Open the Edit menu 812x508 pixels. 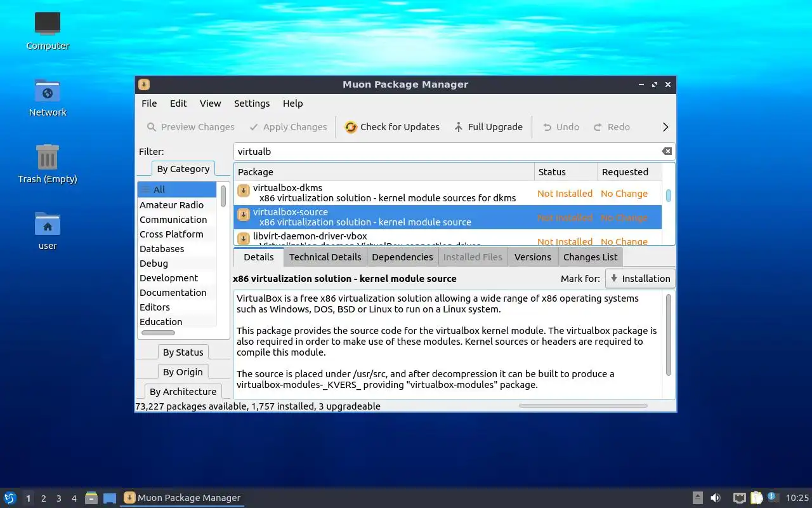[178, 104]
